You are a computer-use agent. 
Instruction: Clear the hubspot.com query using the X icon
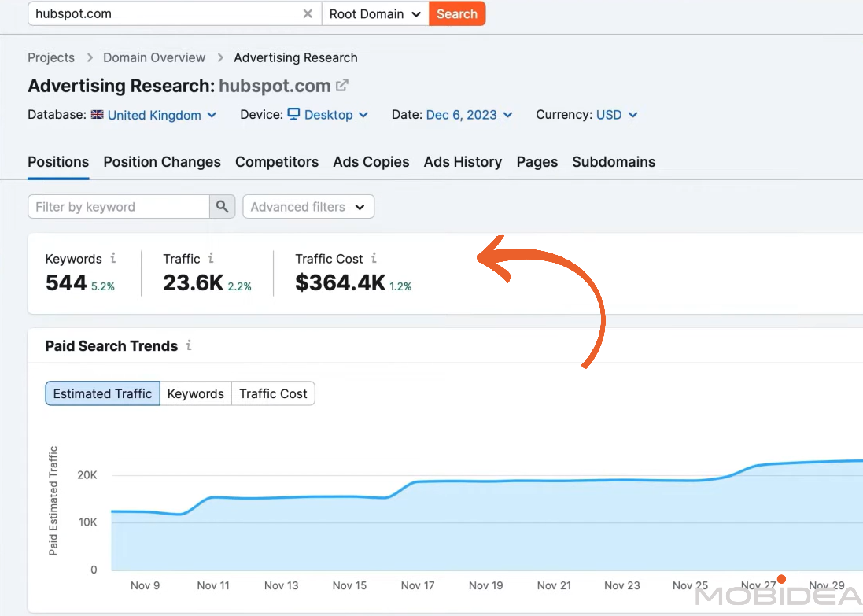(x=308, y=13)
